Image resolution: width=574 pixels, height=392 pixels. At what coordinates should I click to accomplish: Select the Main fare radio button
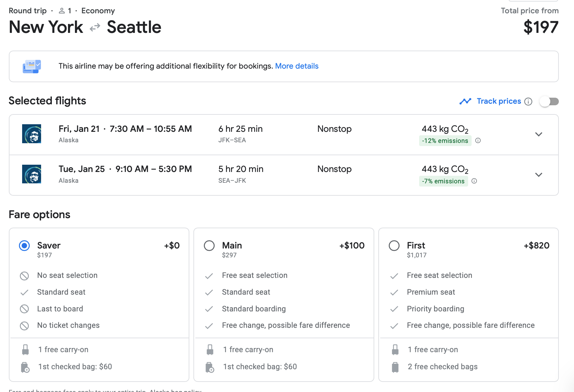[209, 246]
